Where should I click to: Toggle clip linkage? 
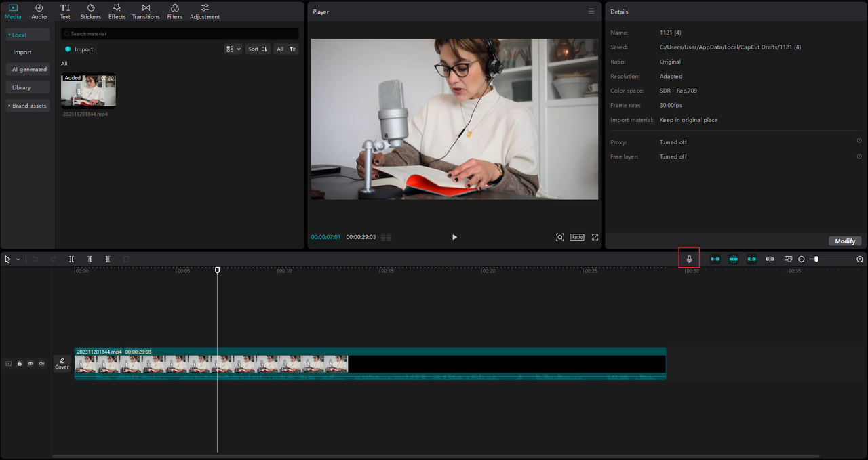751,259
